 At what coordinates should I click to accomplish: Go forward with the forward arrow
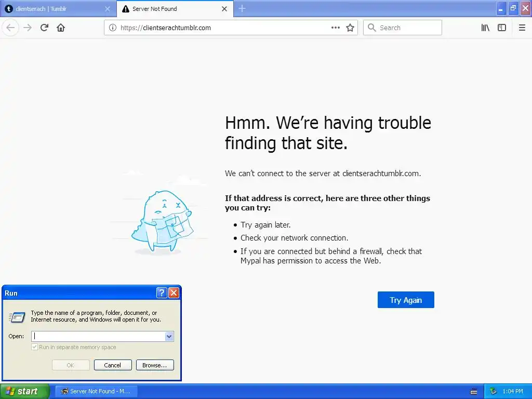(x=28, y=28)
